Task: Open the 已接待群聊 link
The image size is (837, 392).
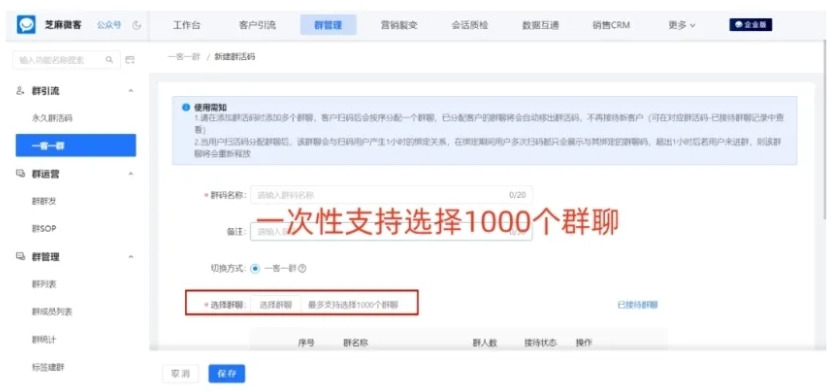Action: 637,305
